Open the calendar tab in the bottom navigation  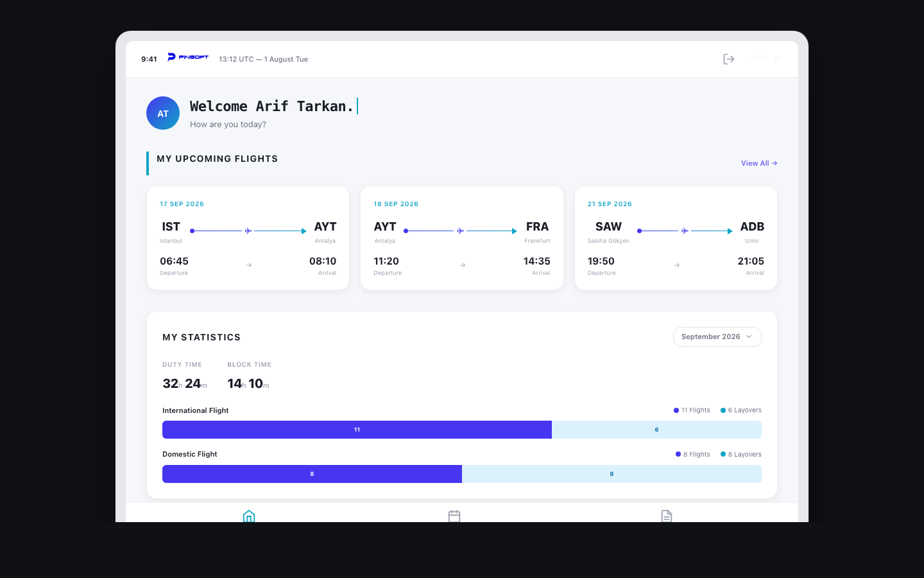[454, 516]
